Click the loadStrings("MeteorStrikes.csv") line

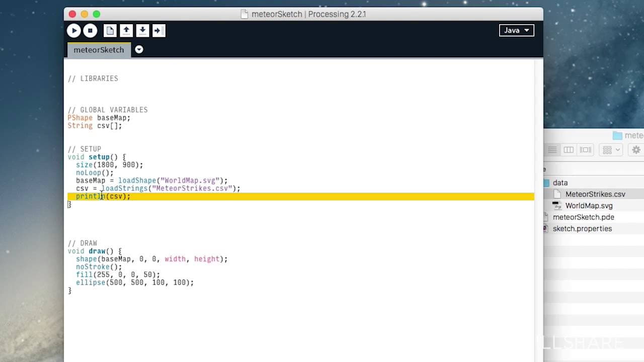(158, 189)
